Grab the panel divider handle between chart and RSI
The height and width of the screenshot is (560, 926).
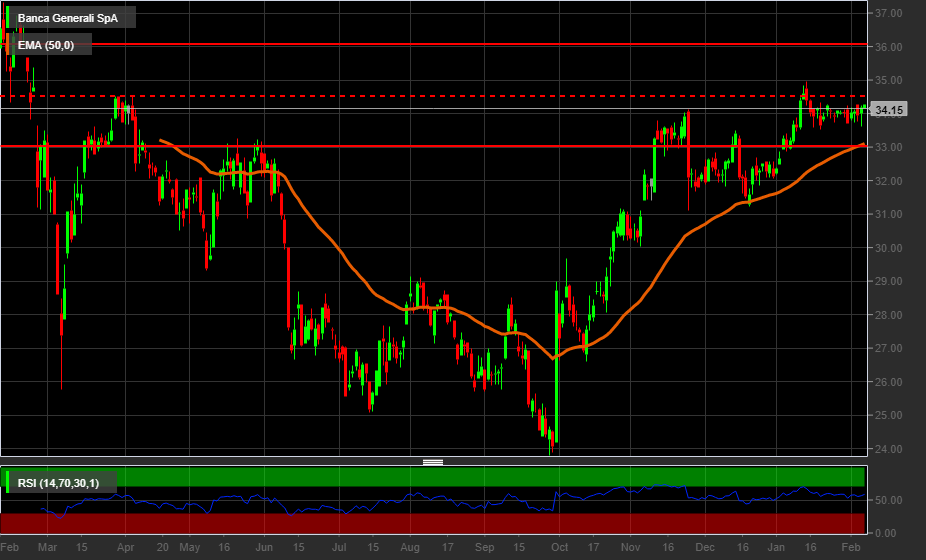click(x=433, y=462)
